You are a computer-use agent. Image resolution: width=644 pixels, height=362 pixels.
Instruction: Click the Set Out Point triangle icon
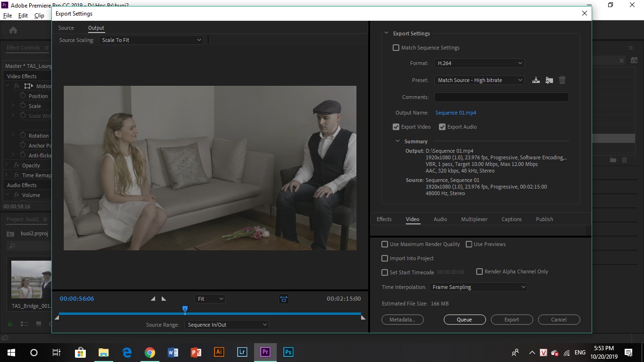(x=164, y=299)
